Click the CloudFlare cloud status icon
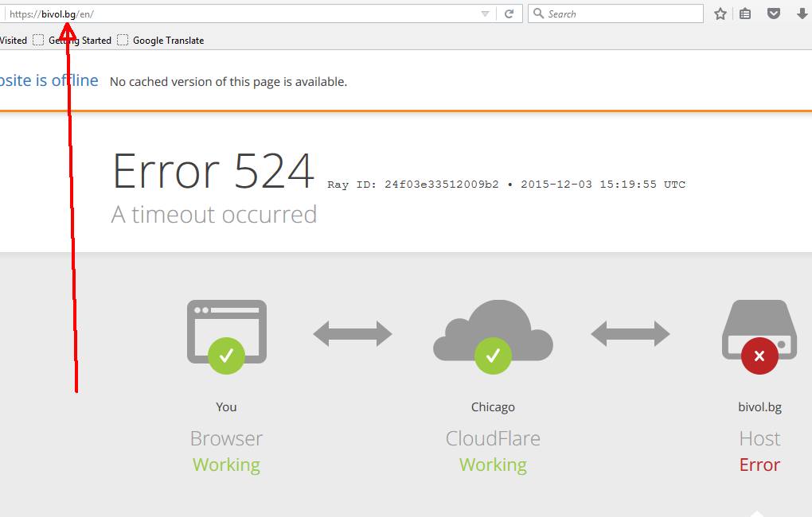812x517 pixels. click(493, 334)
